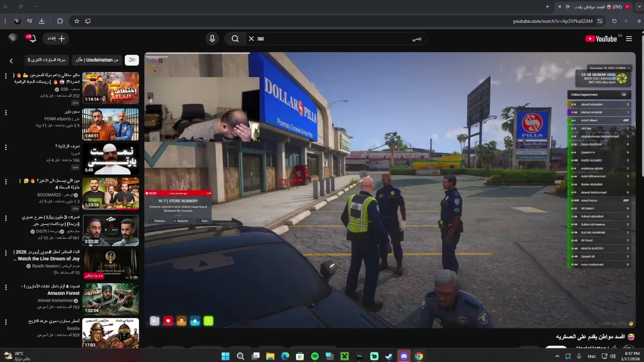
Task: Open the more options menu for the Drb7h video
Action: point(6,218)
